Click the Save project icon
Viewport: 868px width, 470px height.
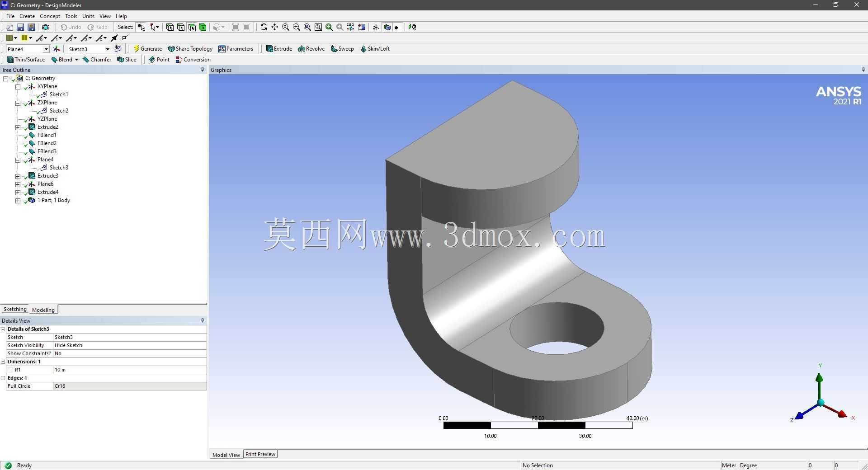pos(20,27)
